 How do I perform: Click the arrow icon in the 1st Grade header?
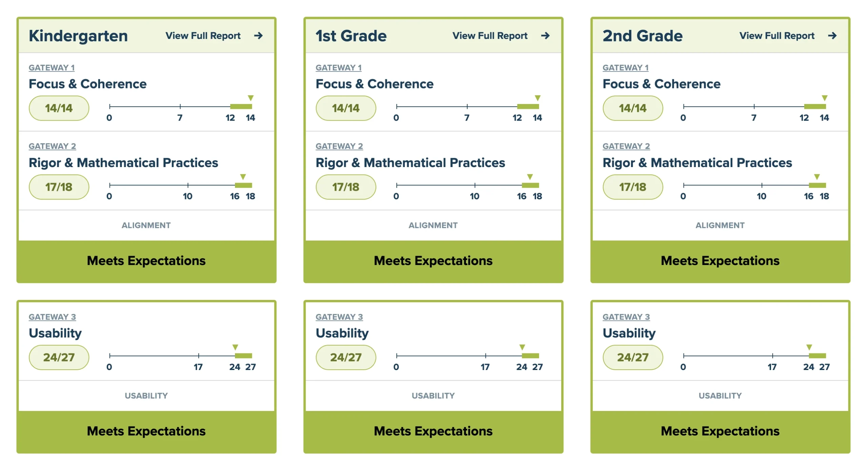(545, 36)
